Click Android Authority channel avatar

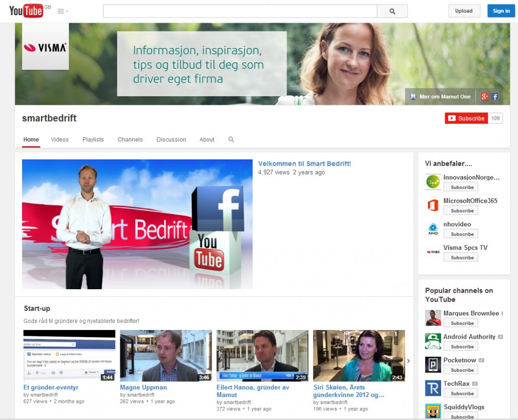coord(433,342)
